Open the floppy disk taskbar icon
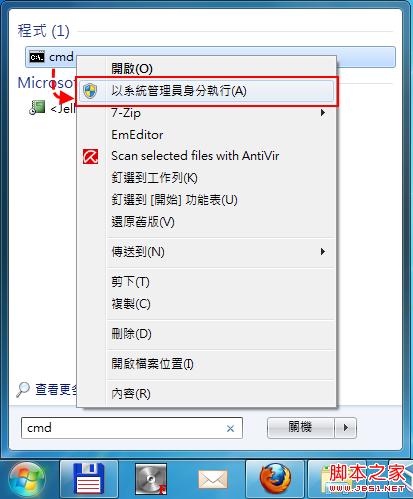 pos(89,478)
